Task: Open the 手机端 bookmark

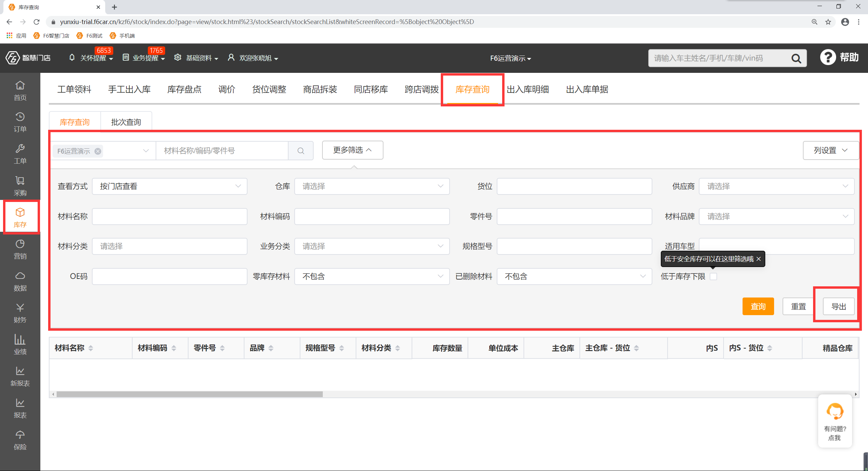Action: (123, 36)
